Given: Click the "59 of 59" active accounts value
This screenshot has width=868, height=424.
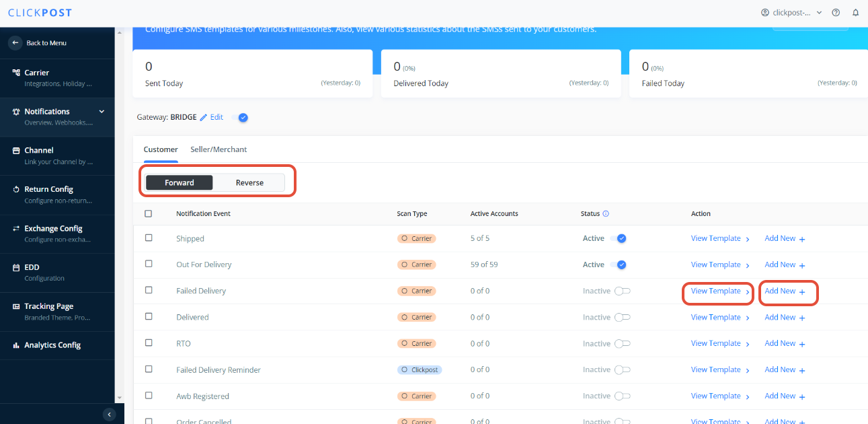Looking at the screenshot, I should (x=484, y=264).
